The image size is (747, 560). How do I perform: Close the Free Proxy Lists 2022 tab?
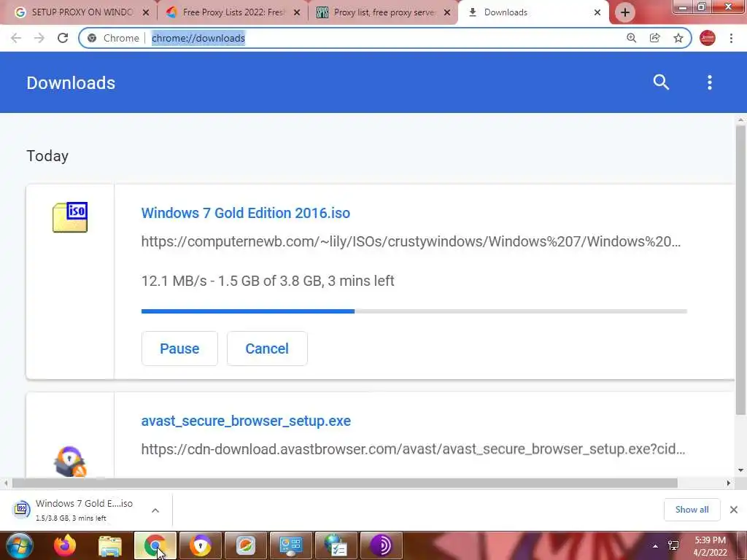(297, 12)
